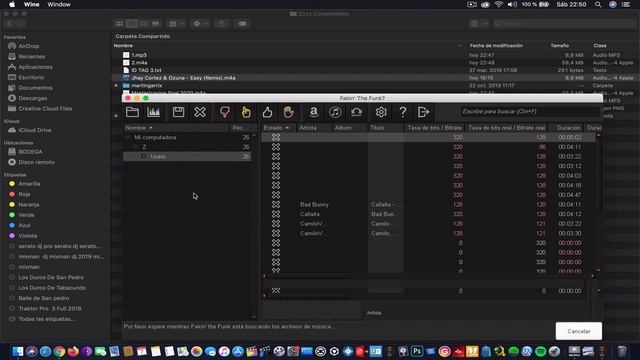Open the Window menu in menu bar
This screenshot has width=640, height=360.
tap(59, 4)
